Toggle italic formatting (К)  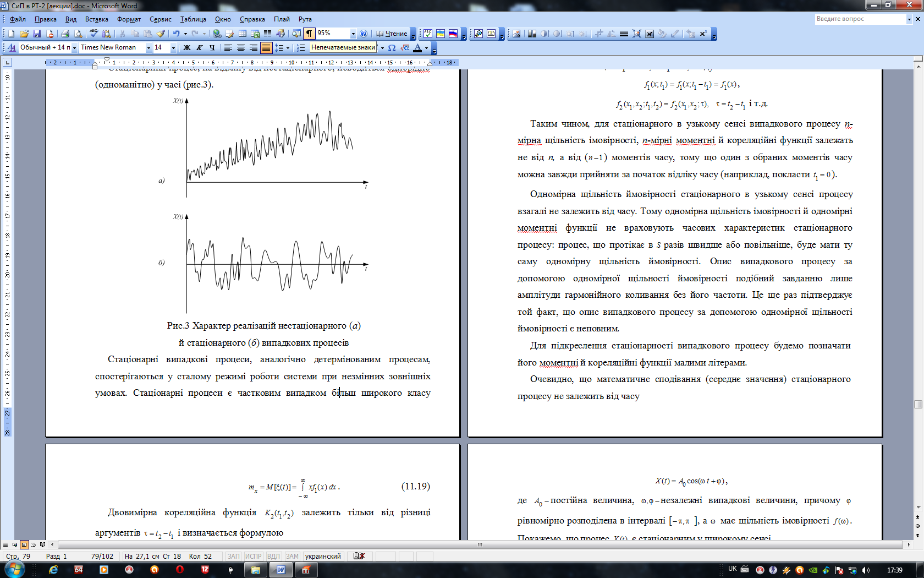200,48
